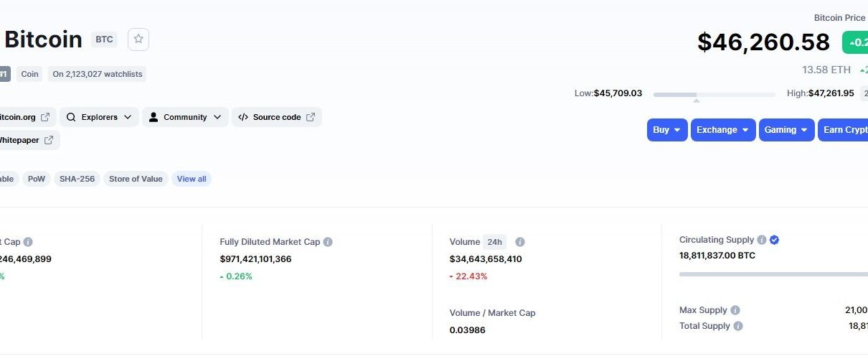Image resolution: width=868 pixels, height=359 pixels.
Task: Click the code brackets icon in Source code
Action: [243, 117]
